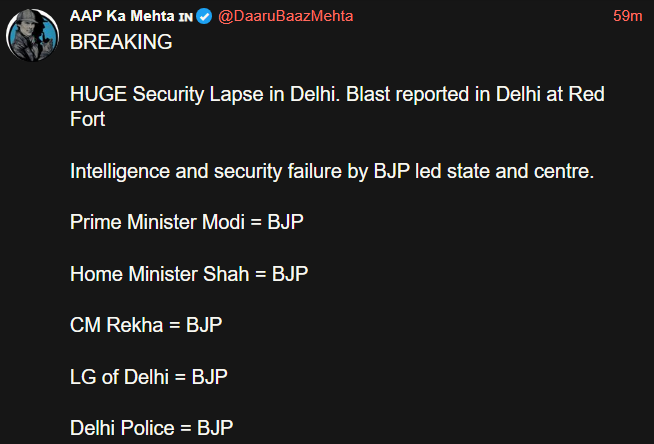Image resolution: width=654 pixels, height=444 pixels.
Task: Click the word 'Fort' on its own line
Action: click(88, 119)
